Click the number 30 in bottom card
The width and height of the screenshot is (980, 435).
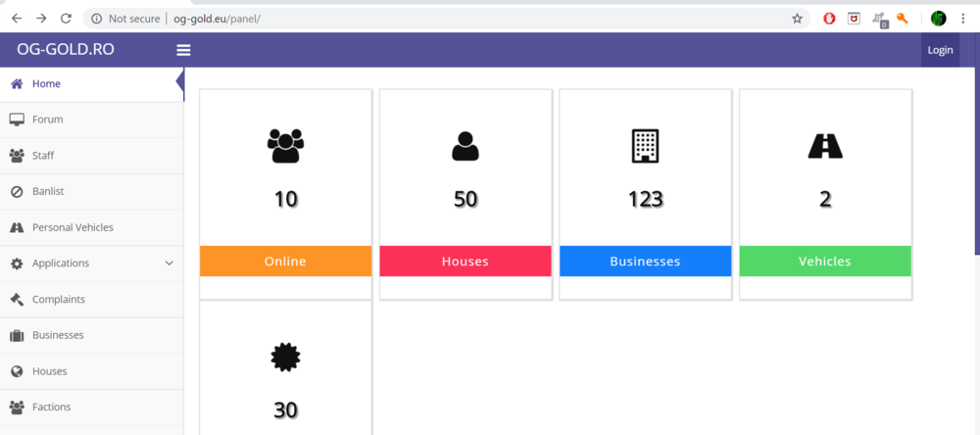(285, 411)
